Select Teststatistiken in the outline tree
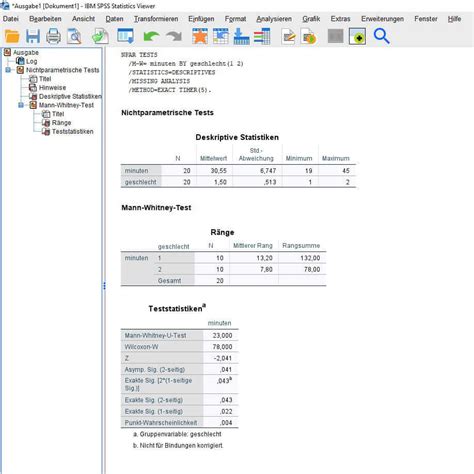Image resolution: width=474 pixels, height=474 pixels. (x=72, y=132)
